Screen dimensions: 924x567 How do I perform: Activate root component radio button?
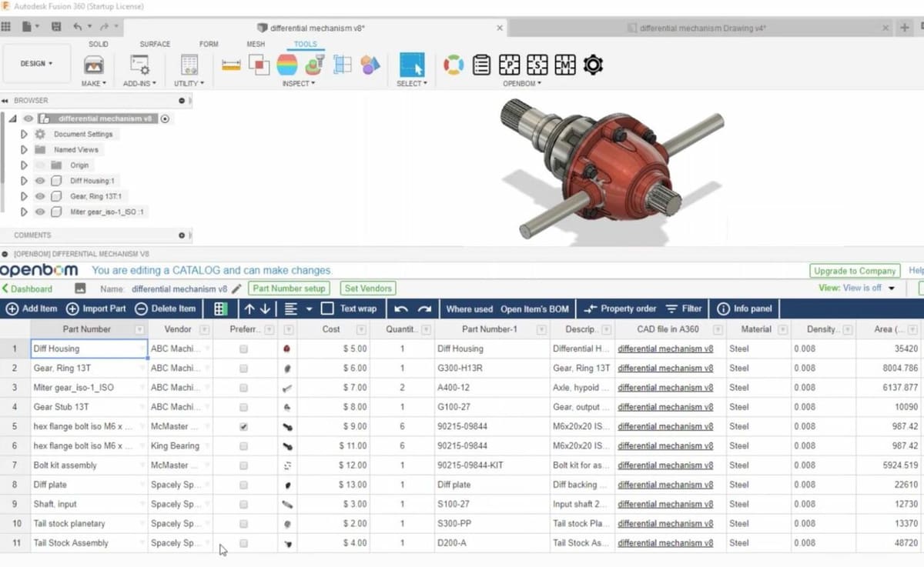pyautogui.click(x=165, y=119)
